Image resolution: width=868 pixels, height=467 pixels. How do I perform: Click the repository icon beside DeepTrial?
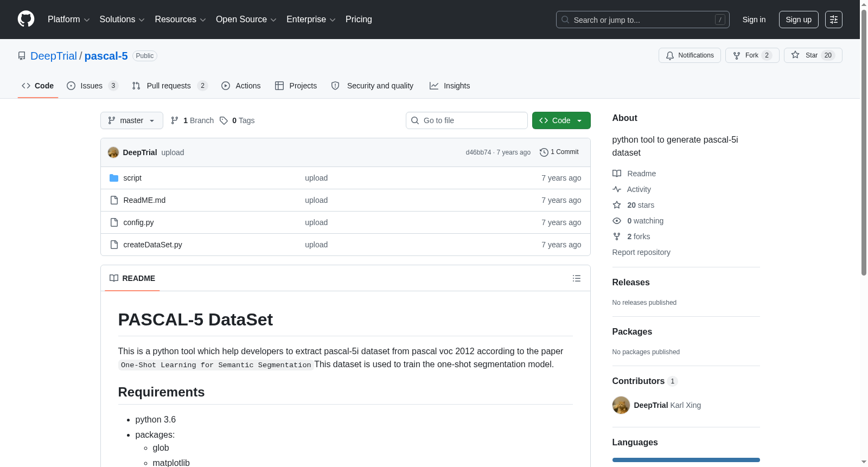22,56
